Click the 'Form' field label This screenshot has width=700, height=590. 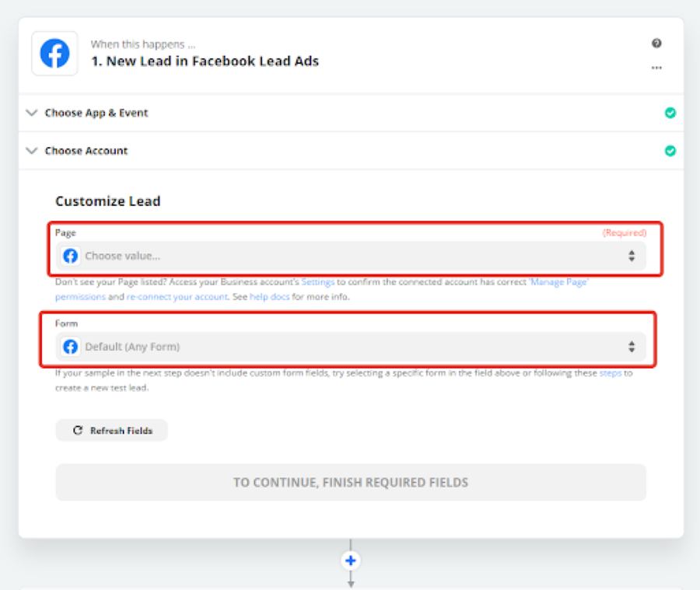(x=67, y=323)
